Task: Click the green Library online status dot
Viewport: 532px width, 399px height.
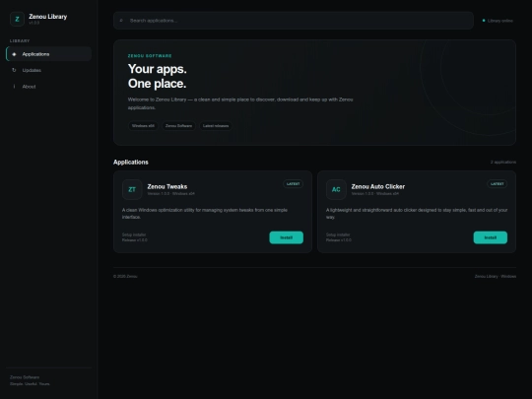Action: click(484, 21)
